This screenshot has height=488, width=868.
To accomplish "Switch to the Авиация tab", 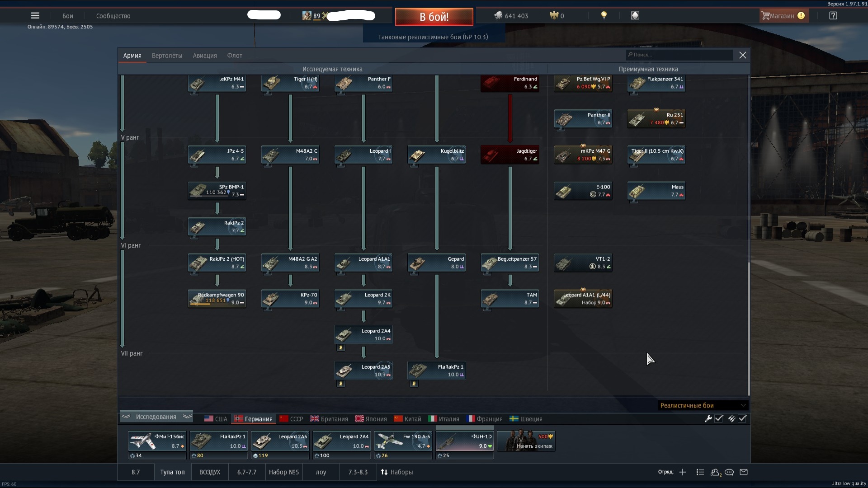I will tap(205, 56).
